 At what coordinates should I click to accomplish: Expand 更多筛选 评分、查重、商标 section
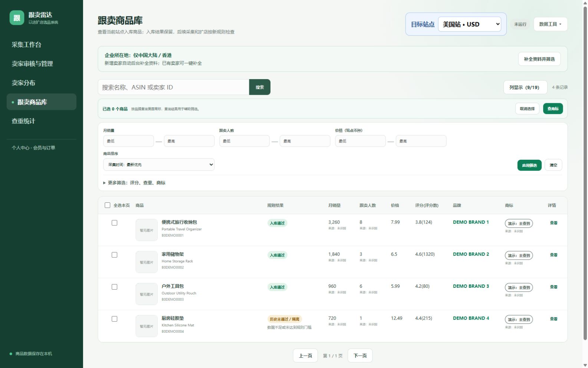pyautogui.click(x=134, y=183)
